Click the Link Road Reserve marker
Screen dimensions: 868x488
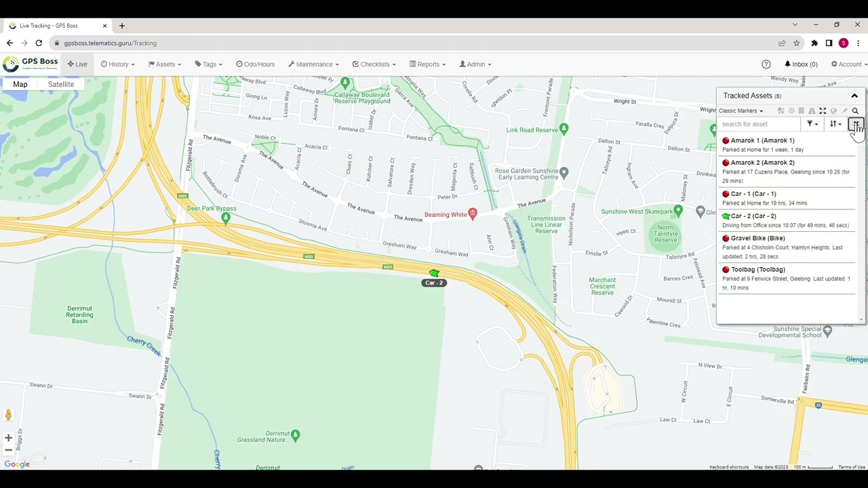(565, 129)
